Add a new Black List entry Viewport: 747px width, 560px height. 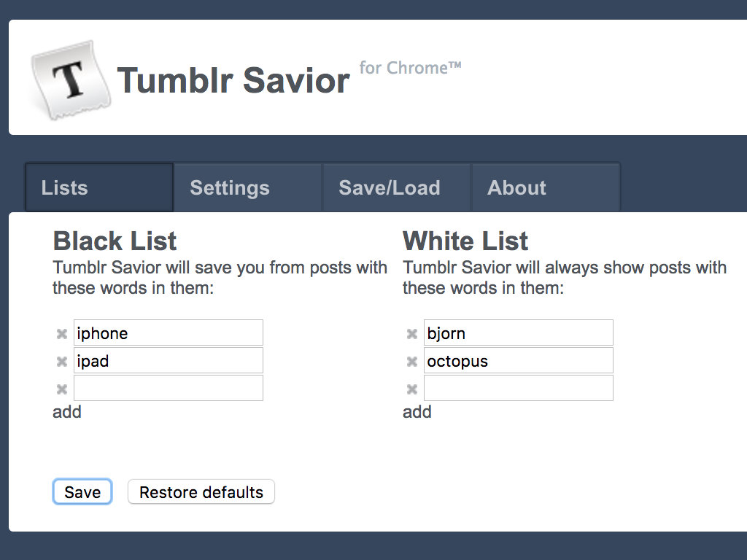click(67, 412)
